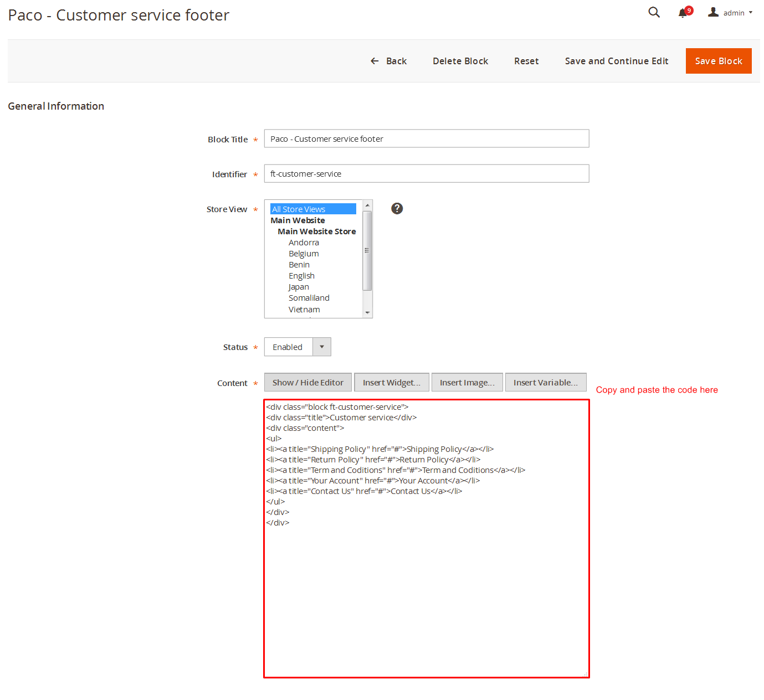Viewport: 764px width, 700px height.
Task: Click Insert Image... button
Action: tap(467, 383)
